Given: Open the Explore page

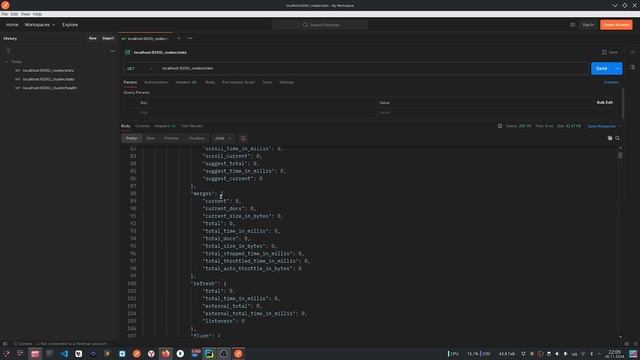Looking at the screenshot, I should tap(70, 25).
